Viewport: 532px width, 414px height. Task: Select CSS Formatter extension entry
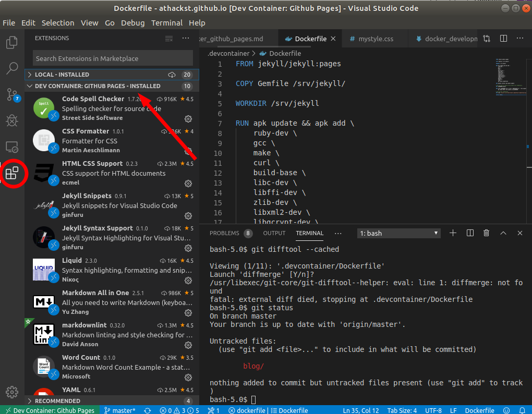click(112, 141)
